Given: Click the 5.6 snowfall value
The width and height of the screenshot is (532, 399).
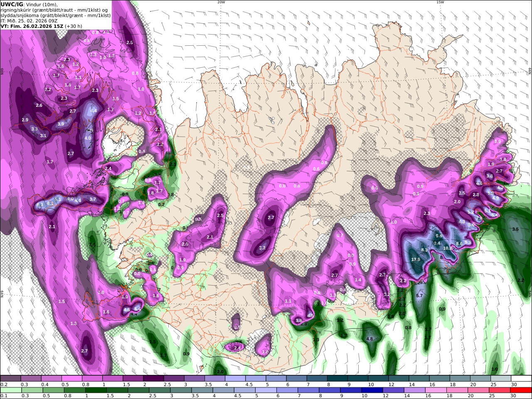Looking at the screenshot, I should pos(471,224).
